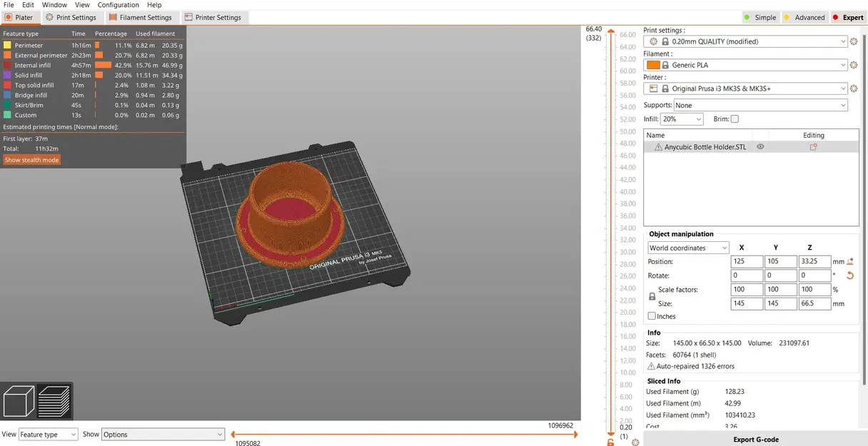Reset rotation with the orange arrow icon
Image resolution: width=868 pixels, height=446 pixels.
pos(849,275)
